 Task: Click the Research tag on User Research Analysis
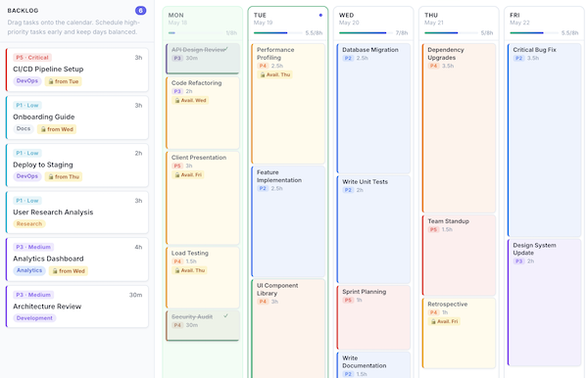click(29, 224)
